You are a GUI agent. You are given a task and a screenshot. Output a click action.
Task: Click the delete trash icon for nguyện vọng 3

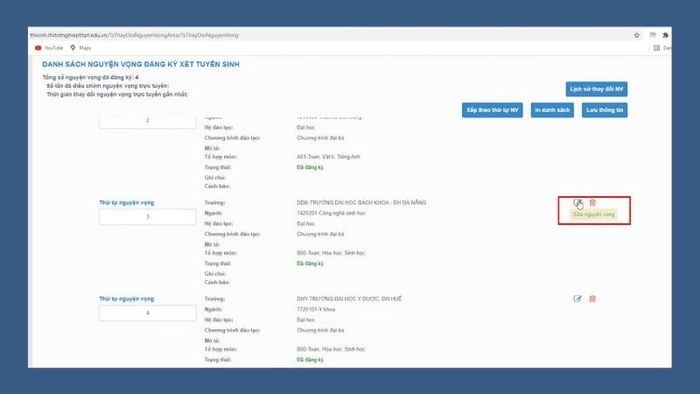click(x=592, y=203)
